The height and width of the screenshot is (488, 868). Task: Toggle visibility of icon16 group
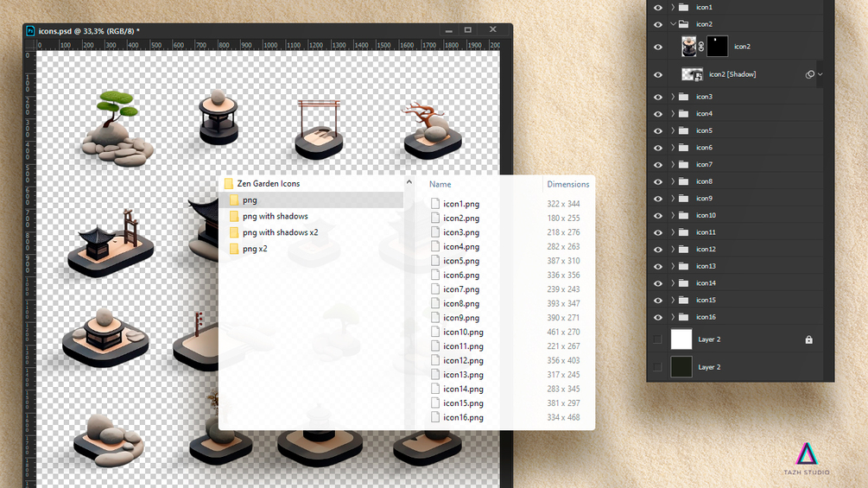click(x=657, y=318)
